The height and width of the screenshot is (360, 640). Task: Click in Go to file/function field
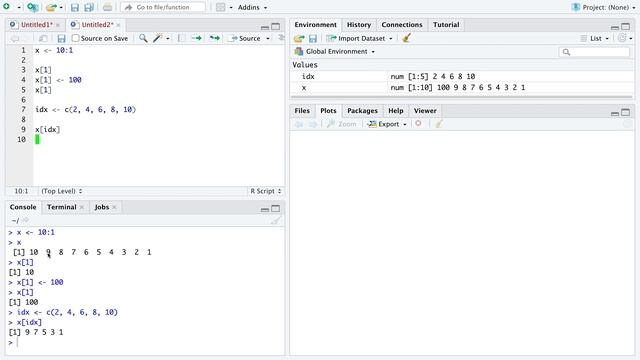point(163,7)
